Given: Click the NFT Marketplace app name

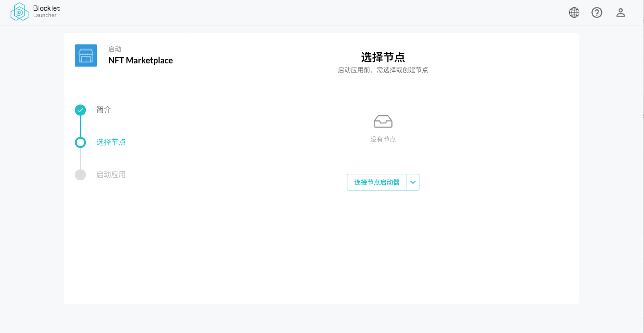Looking at the screenshot, I should point(140,60).
